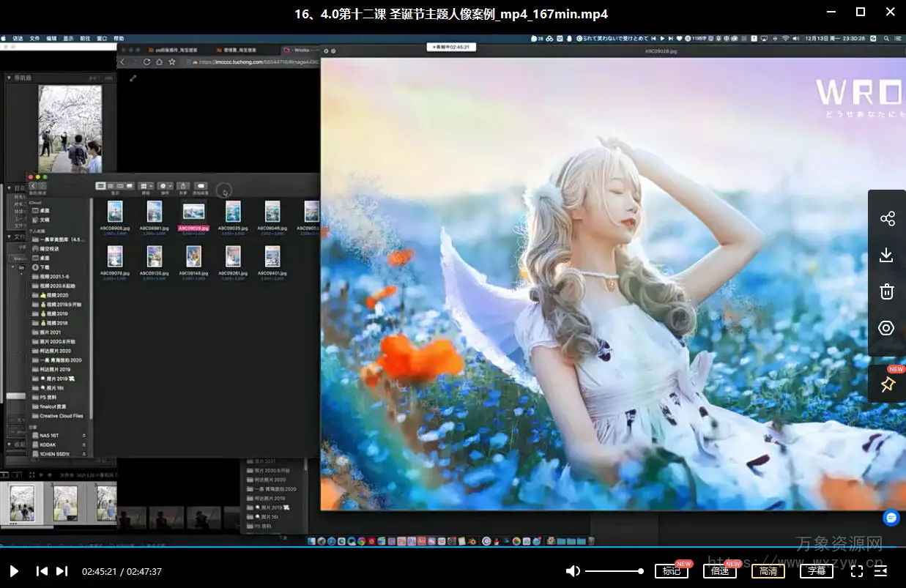Click the circular target icon below the trash

click(x=886, y=328)
